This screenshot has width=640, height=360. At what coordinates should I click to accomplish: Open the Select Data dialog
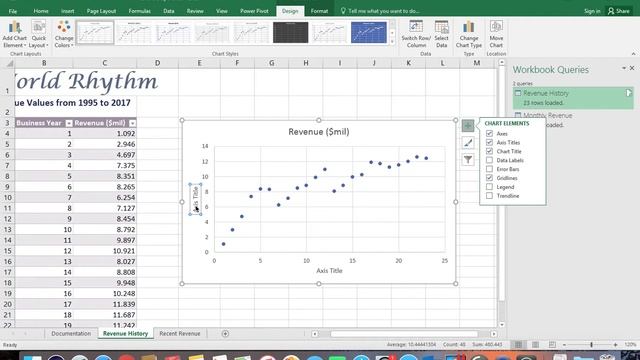pos(441,34)
